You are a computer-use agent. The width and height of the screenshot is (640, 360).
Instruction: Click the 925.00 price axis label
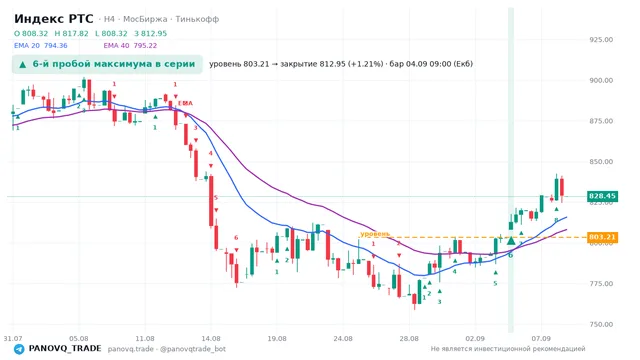point(601,40)
